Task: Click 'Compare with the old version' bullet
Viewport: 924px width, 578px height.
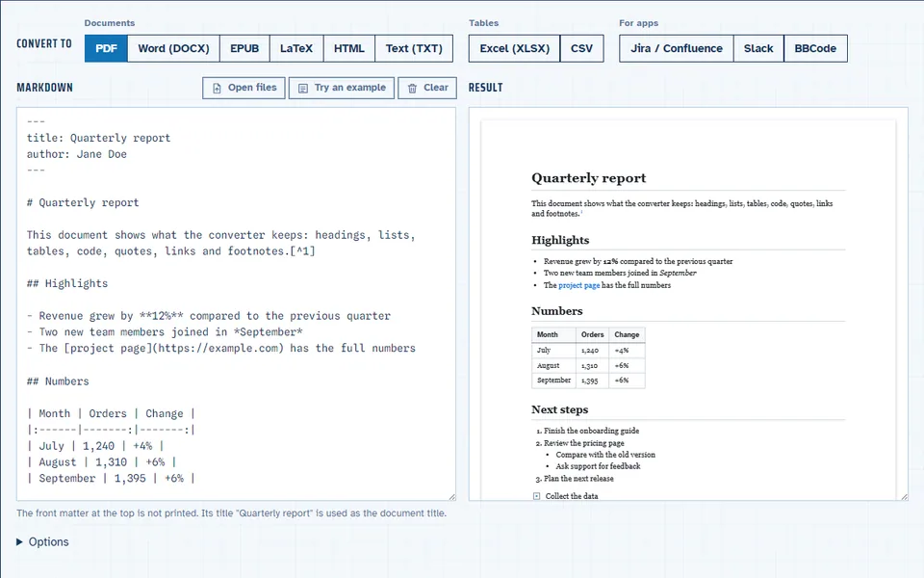Action: (x=605, y=455)
